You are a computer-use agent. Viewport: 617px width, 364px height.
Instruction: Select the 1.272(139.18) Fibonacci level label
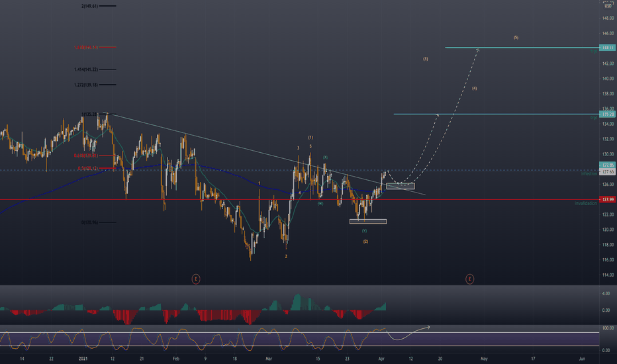tap(86, 85)
